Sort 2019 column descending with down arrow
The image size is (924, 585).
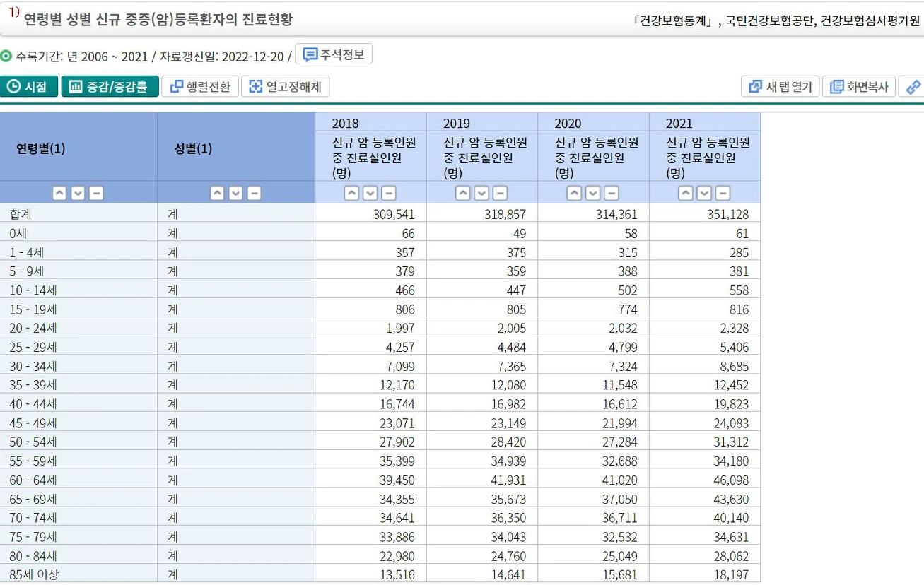(481, 193)
